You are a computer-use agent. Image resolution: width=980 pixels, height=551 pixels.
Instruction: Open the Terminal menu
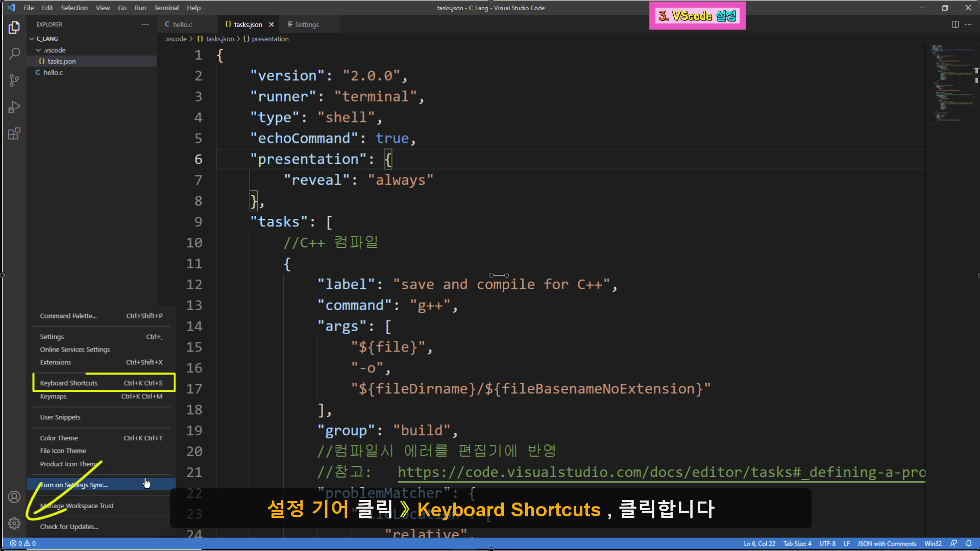166,8
